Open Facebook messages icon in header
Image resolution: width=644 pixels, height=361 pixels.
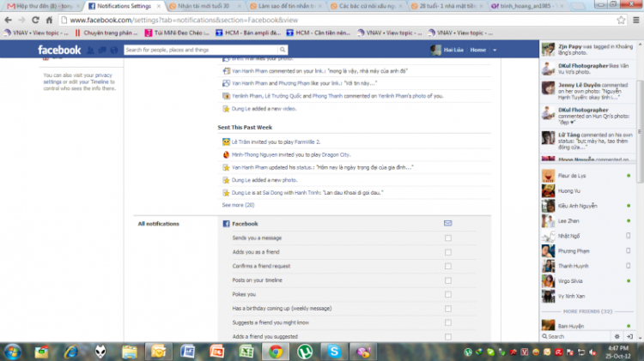pos(102,50)
